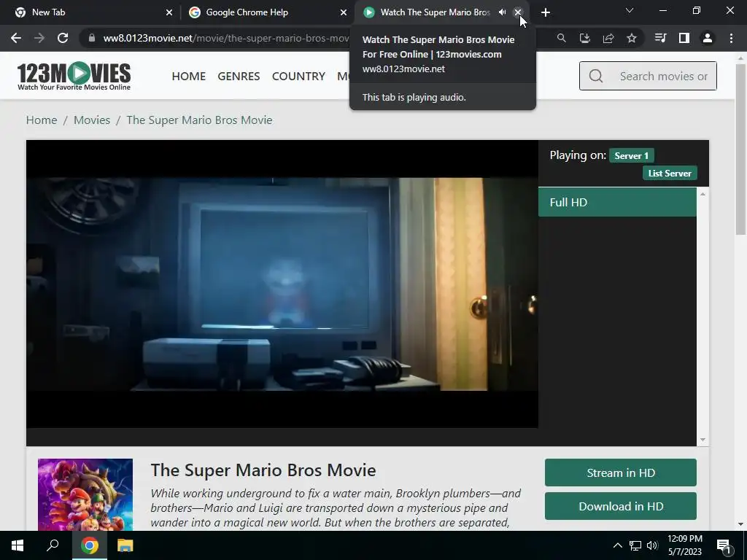The width and height of the screenshot is (747, 560).
Task: Open a new tab with the plus button
Action: pyautogui.click(x=546, y=12)
